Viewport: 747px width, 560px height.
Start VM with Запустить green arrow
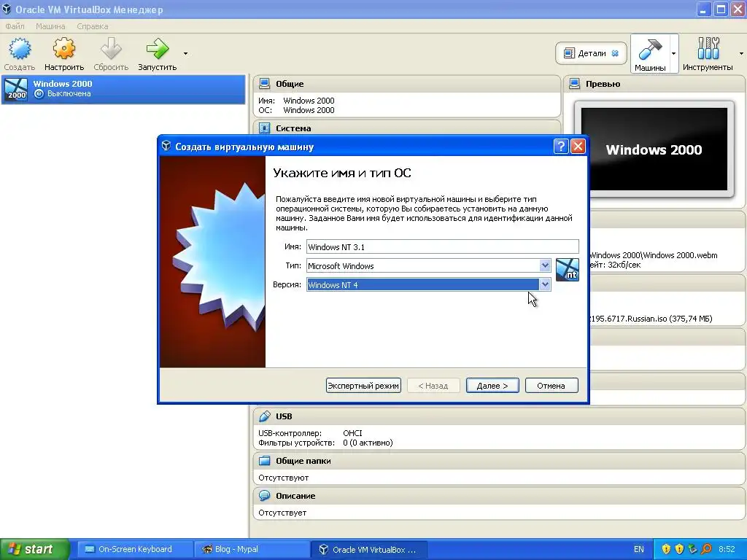tap(158, 49)
